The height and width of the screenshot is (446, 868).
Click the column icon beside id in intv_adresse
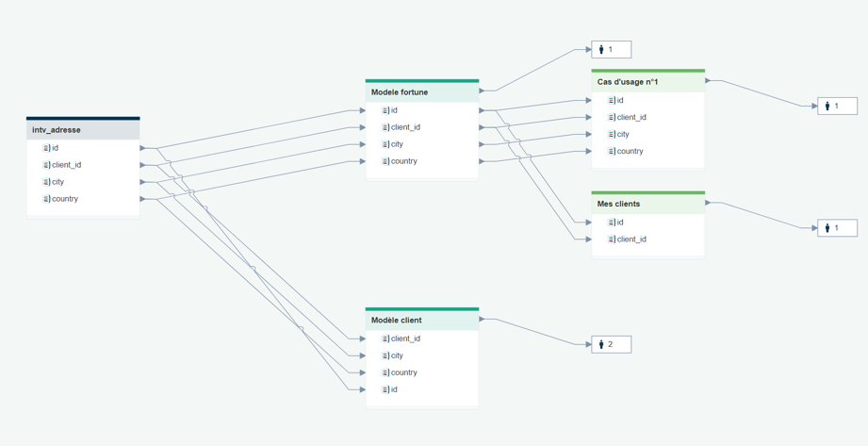46,148
